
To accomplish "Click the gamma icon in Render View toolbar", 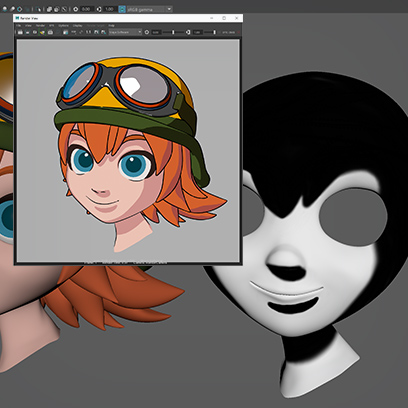I will (188, 32).
